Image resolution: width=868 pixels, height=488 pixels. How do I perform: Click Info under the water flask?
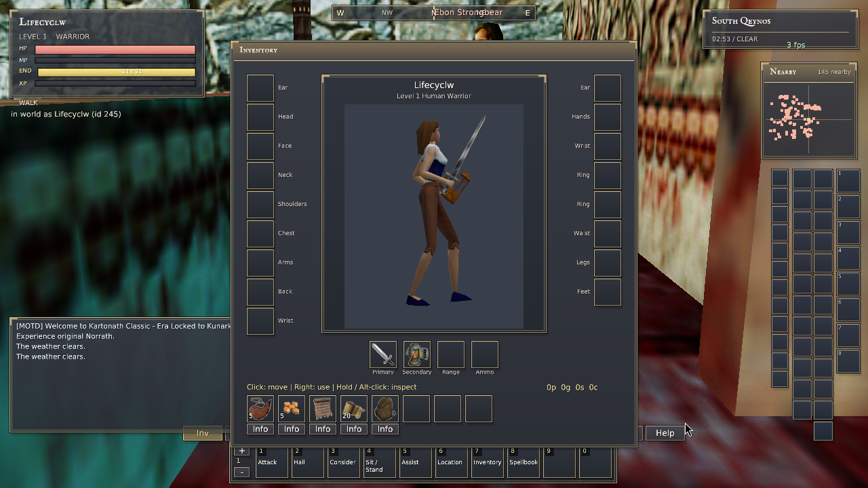pos(260,429)
